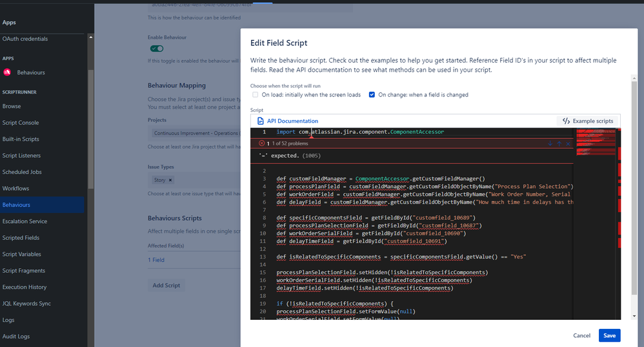Remove the Story issue type chip

click(x=170, y=180)
